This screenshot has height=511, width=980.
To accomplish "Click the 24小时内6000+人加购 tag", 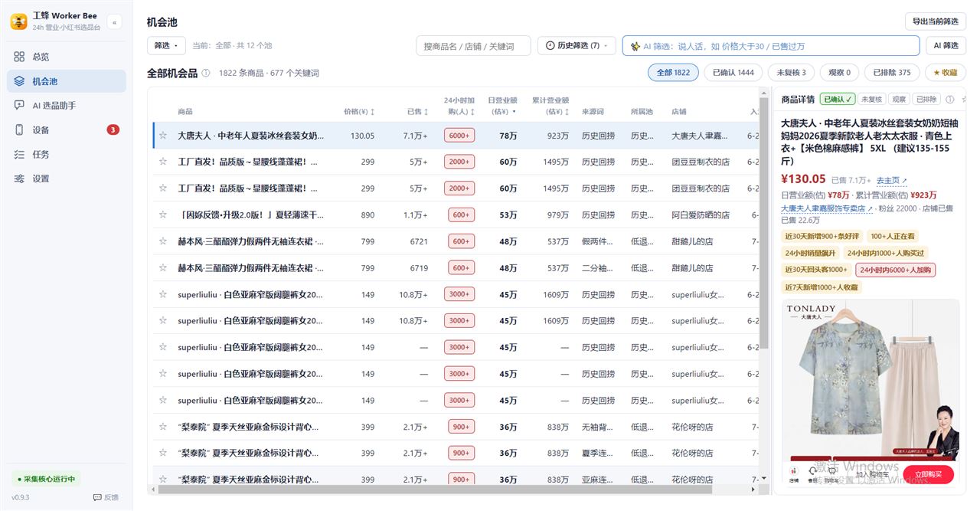I will tap(896, 270).
